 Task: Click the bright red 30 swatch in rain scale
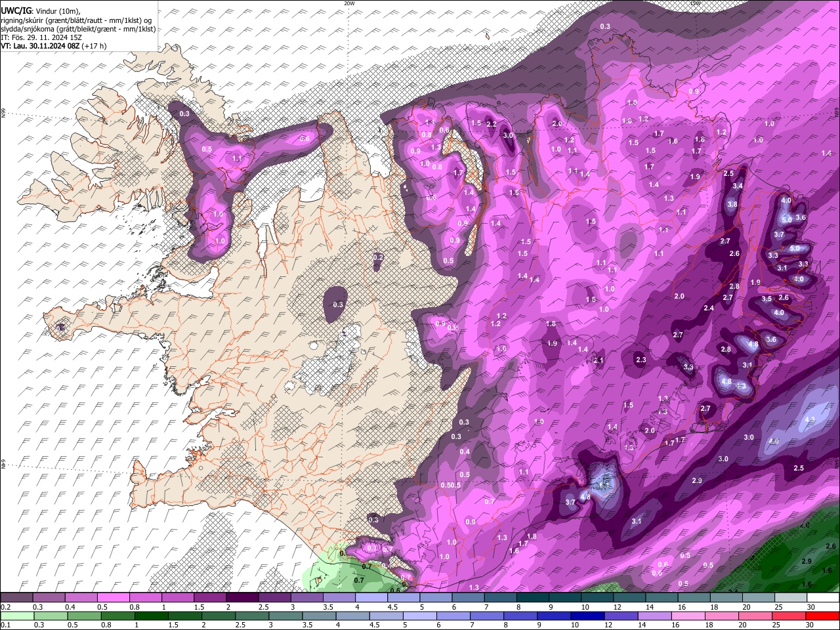coord(823,616)
